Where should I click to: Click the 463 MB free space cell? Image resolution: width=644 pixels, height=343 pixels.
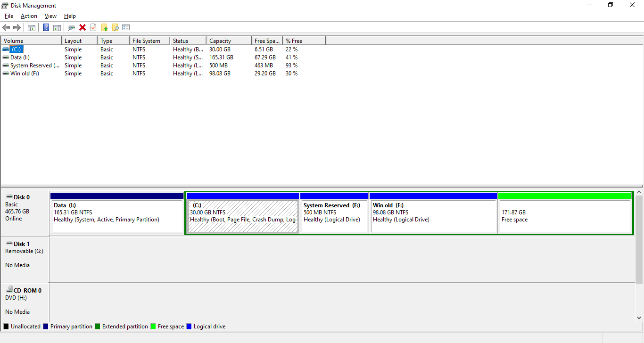click(264, 65)
